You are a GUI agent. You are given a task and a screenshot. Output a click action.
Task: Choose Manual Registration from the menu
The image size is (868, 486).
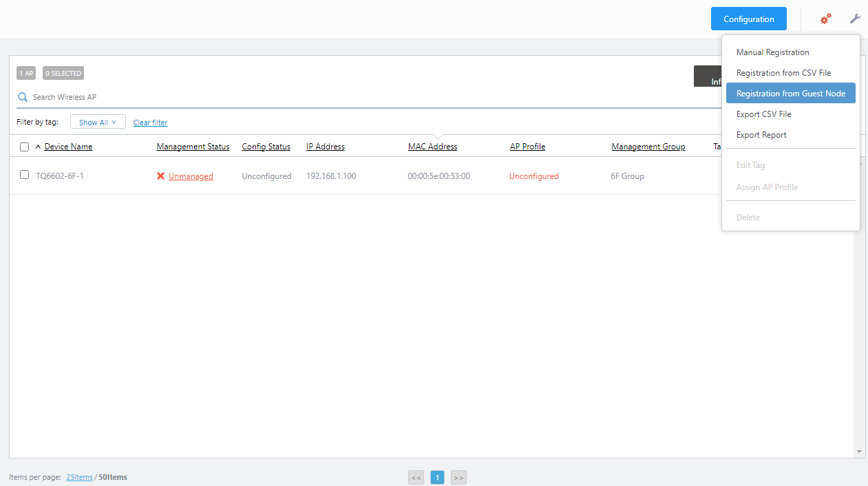pyautogui.click(x=791, y=52)
